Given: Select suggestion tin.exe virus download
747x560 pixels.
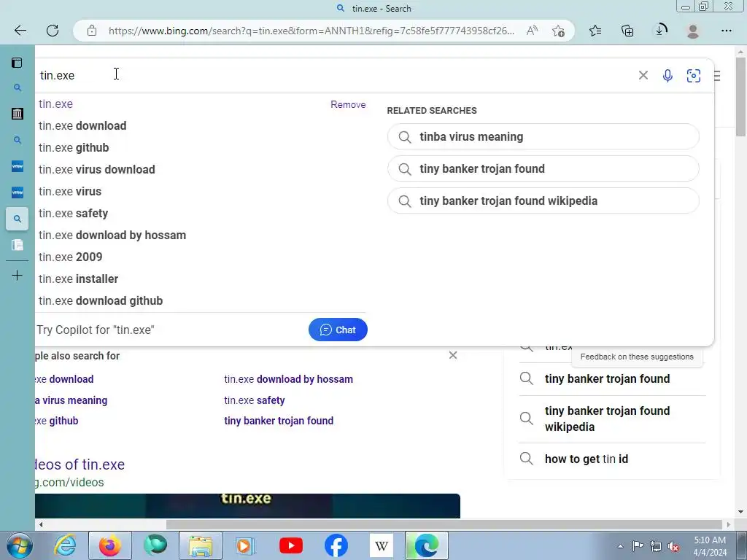Looking at the screenshot, I should (97, 169).
